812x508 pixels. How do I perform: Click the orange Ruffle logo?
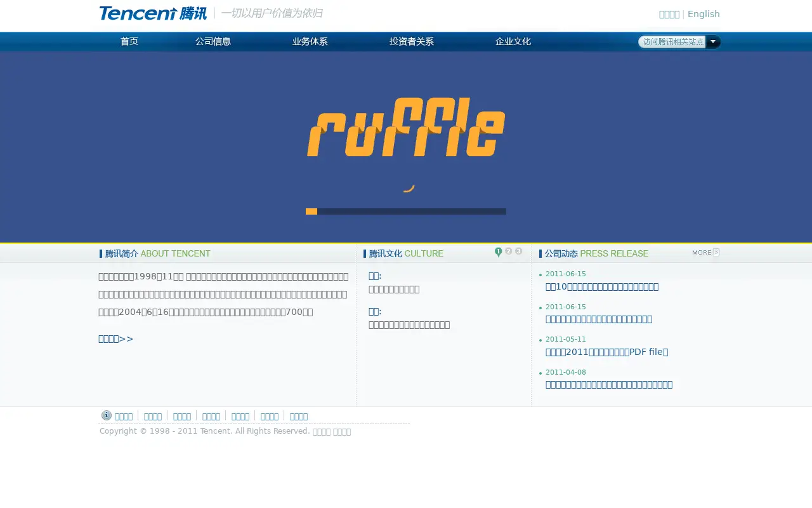(x=406, y=126)
